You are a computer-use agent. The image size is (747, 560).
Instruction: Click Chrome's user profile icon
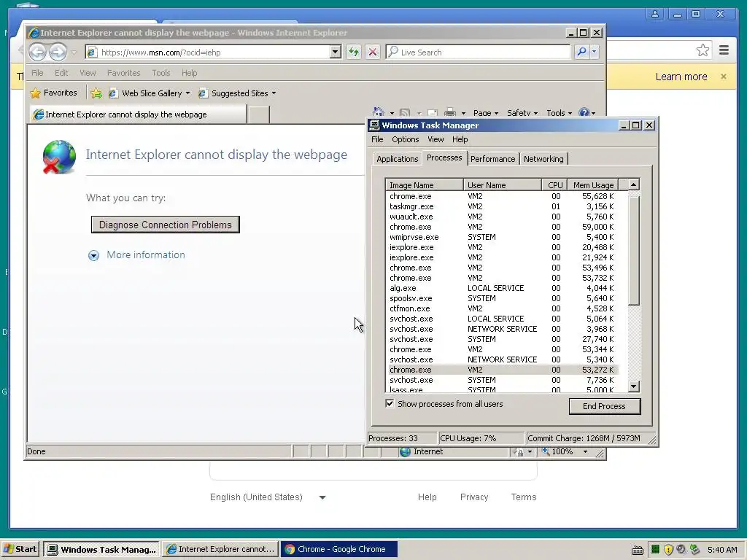click(x=655, y=14)
